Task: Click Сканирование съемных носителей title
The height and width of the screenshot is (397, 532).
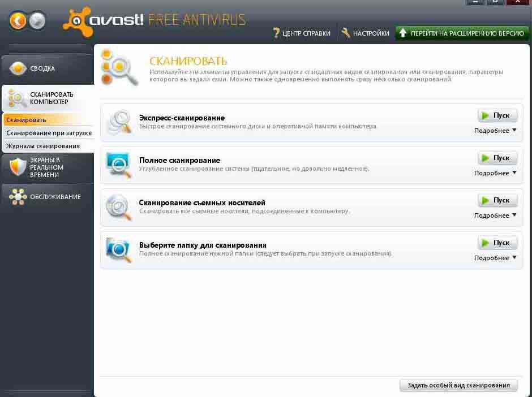Action: point(202,202)
